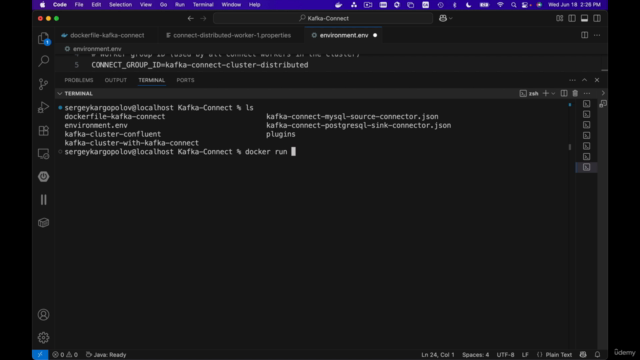The width and height of the screenshot is (640, 360).
Task: Open the View menu
Action: [146, 4]
